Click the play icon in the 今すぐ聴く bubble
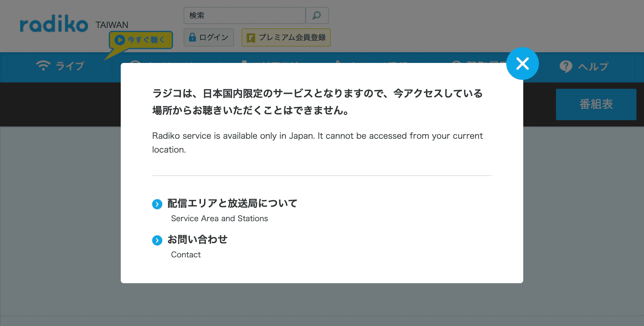Viewport: 644px width, 326px height. point(119,40)
